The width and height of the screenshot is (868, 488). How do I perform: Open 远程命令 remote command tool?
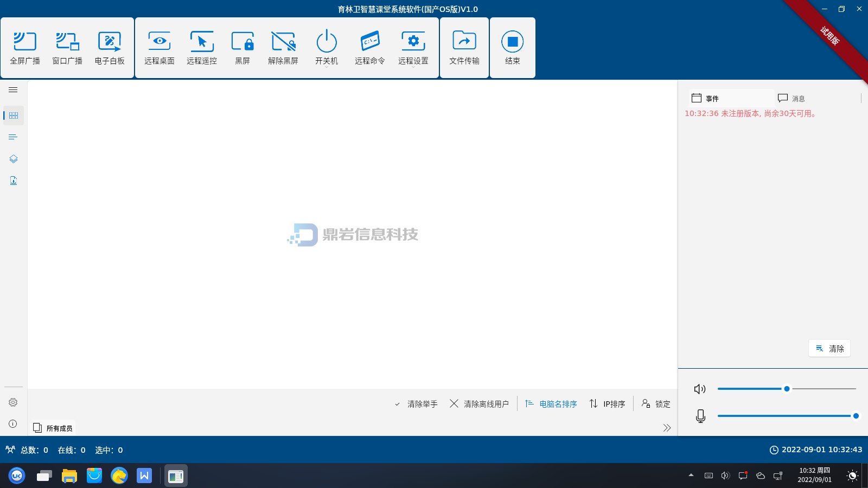click(370, 48)
